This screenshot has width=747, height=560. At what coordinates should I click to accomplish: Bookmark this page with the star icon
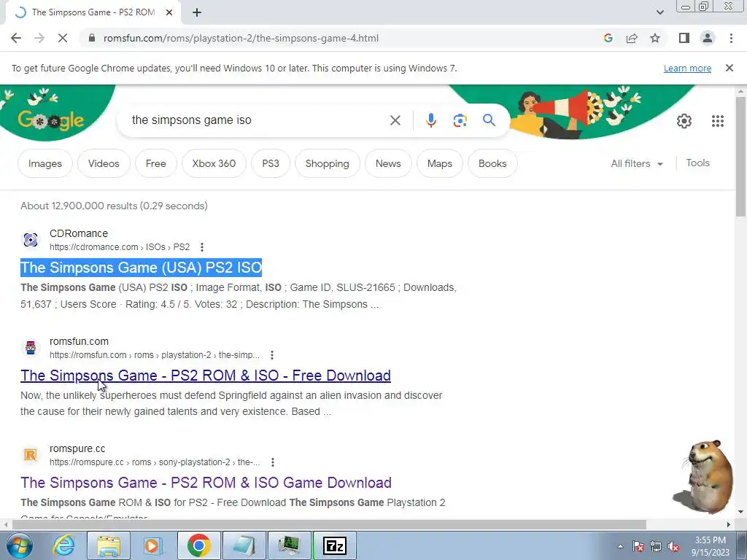click(655, 38)
